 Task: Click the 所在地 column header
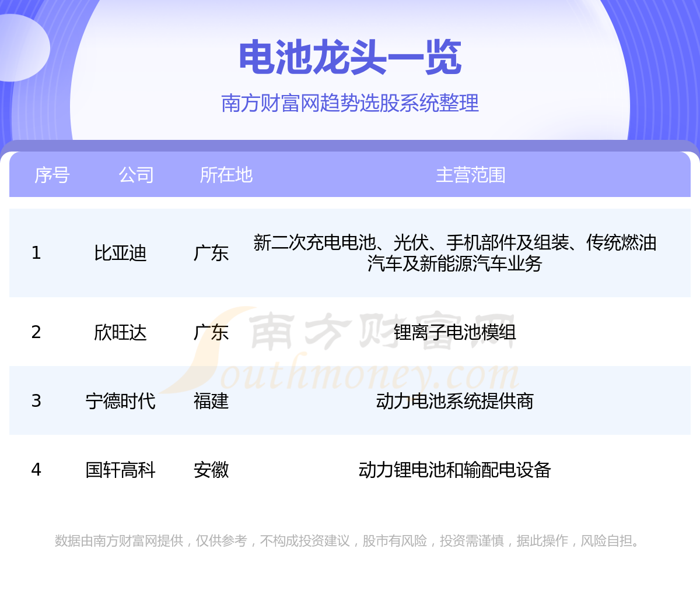226,175
